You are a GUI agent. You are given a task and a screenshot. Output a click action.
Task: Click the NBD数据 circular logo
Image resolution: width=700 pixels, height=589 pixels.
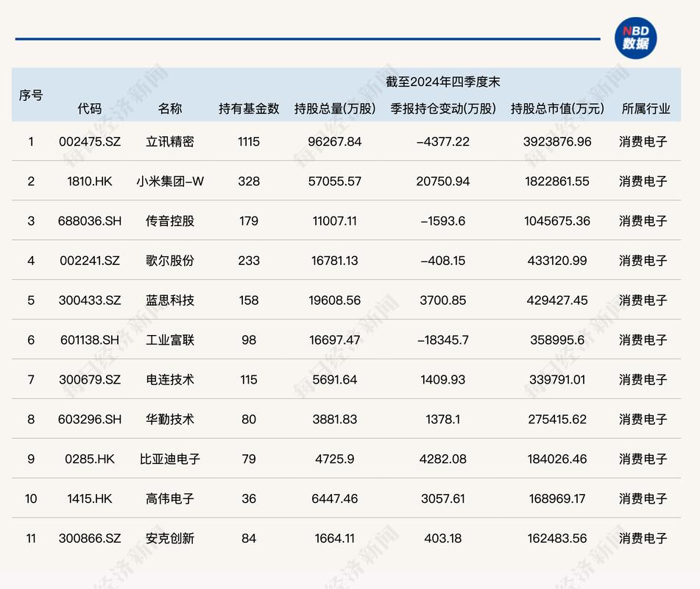click(634, 37)
